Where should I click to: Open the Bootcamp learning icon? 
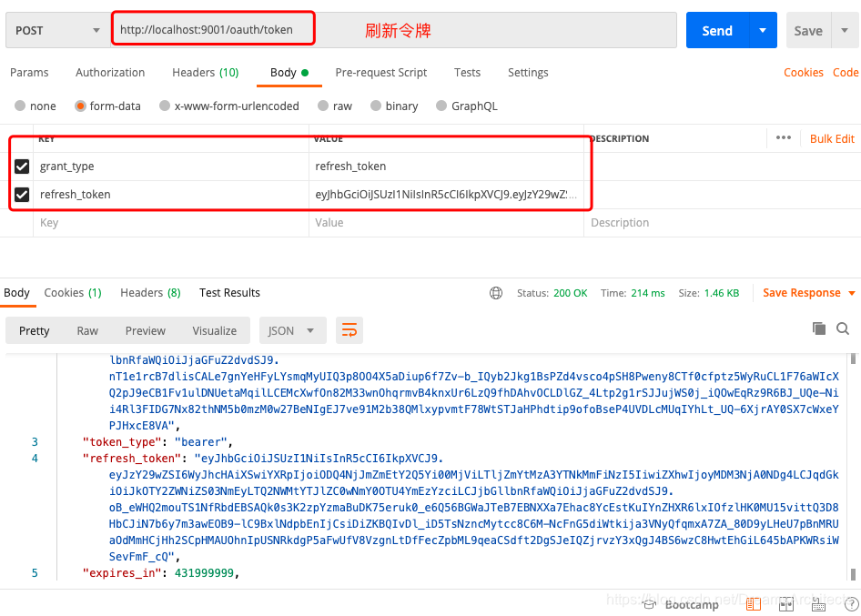650,604
